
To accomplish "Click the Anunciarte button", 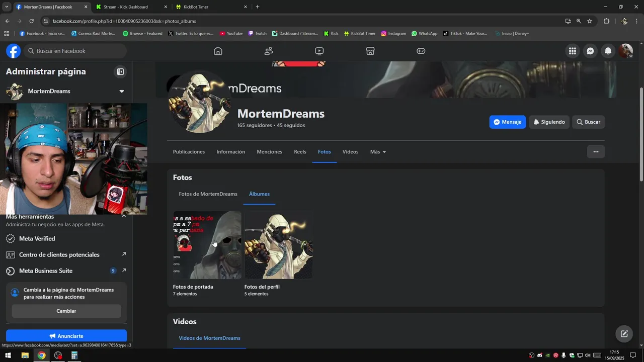I will click(x=66, y=336).
